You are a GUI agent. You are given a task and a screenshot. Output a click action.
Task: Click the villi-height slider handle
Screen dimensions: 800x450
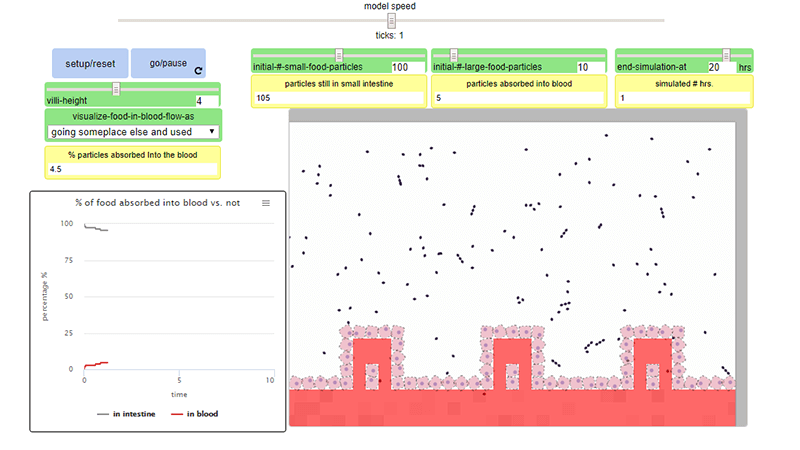[116, 89]
